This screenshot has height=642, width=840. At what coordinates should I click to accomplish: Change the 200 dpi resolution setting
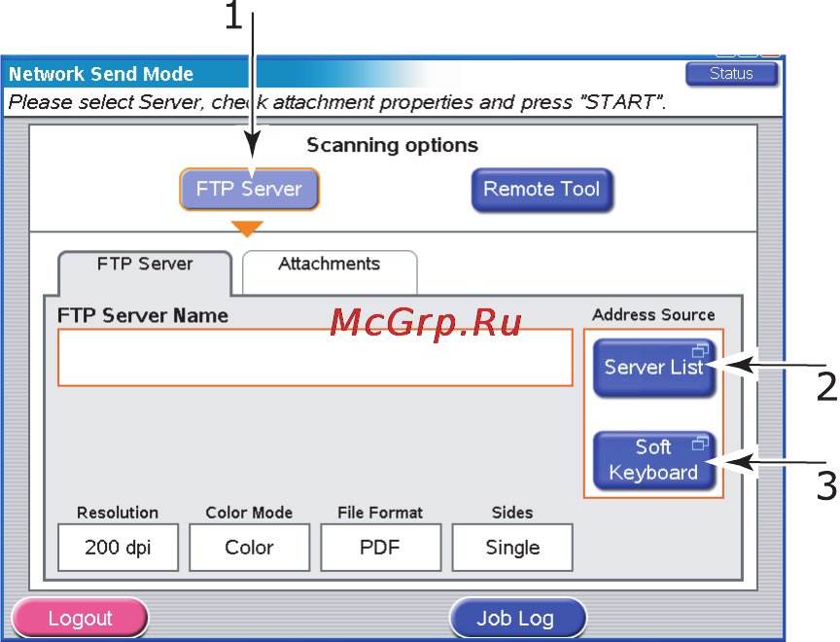[118, 547]
